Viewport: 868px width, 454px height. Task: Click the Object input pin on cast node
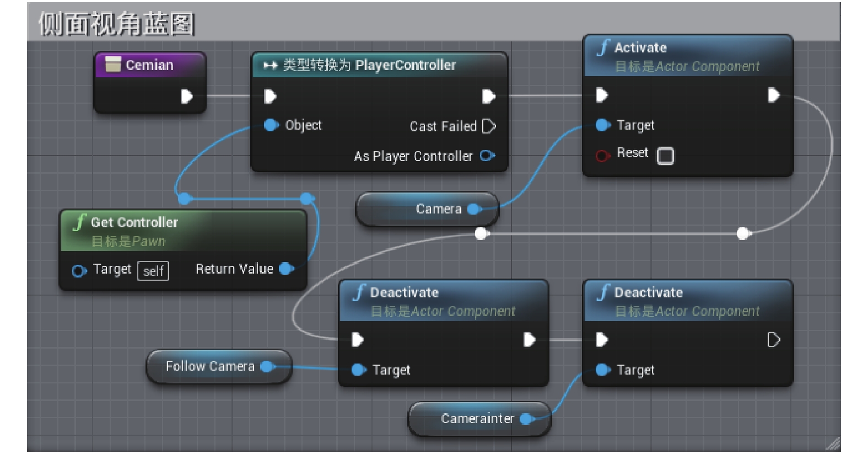click(x=271, y=125)
